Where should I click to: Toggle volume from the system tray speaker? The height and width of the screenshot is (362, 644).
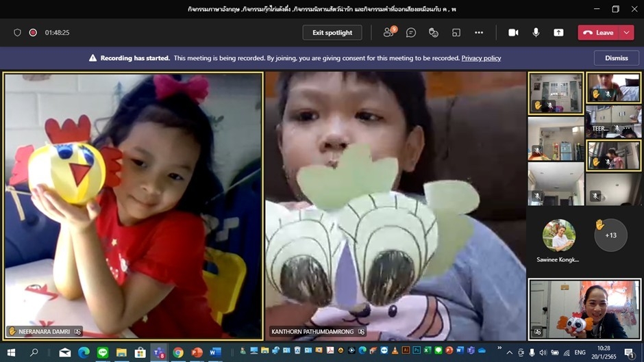click(x=543, y=352)
